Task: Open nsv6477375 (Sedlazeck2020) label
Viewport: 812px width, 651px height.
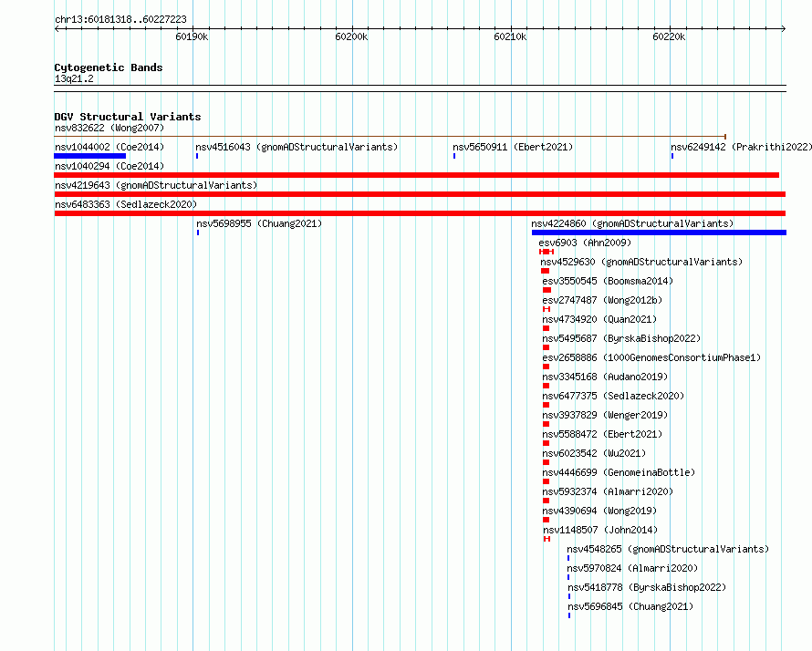Action: (613, 396)
